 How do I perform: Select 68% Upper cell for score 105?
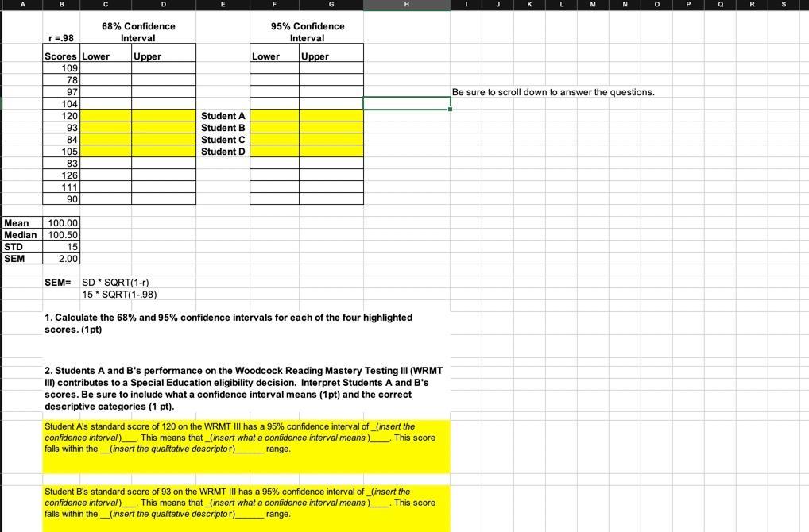click(164, 151)
